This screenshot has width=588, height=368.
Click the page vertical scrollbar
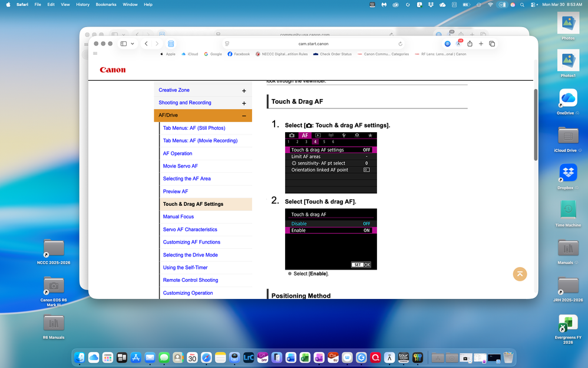(x=536, y=124)
